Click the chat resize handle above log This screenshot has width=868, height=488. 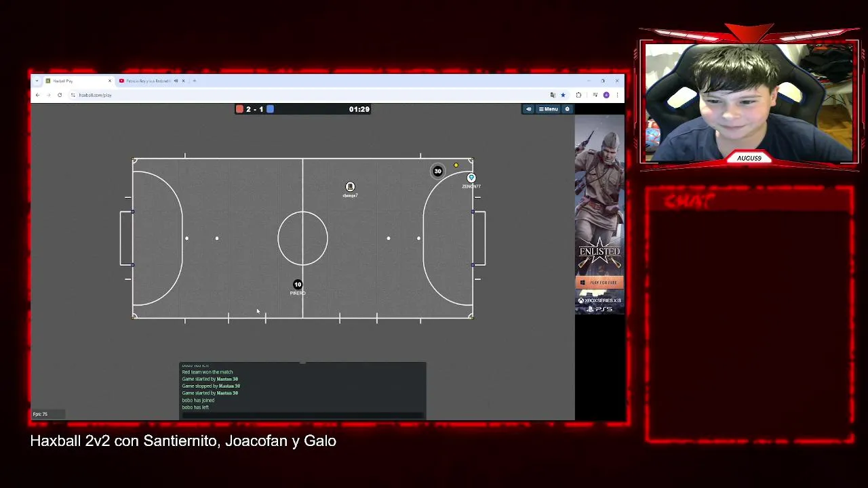coord(302,363)
